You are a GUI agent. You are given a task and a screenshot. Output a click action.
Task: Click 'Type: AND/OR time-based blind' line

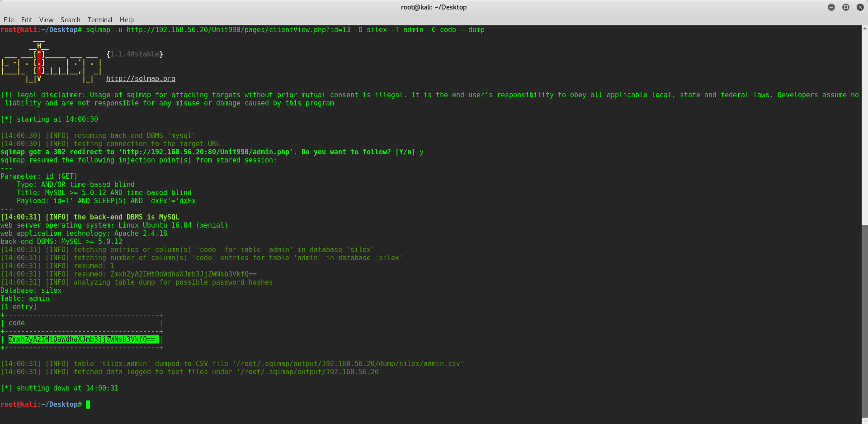(x=75, y=185)
